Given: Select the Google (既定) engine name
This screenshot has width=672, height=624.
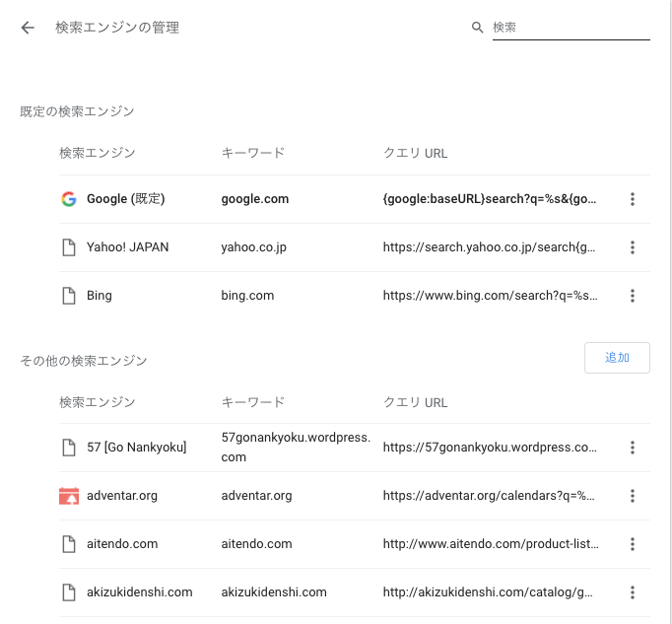Looking at the screenshot, I should tap(125, 199).
